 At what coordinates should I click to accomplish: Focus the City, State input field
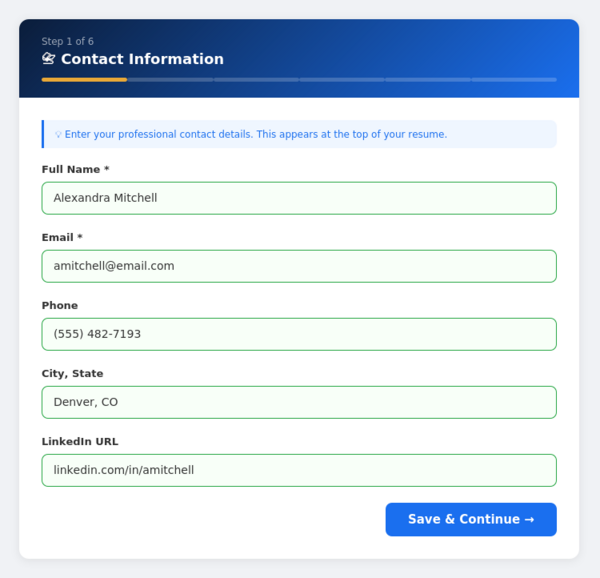[x=299, y=402]
